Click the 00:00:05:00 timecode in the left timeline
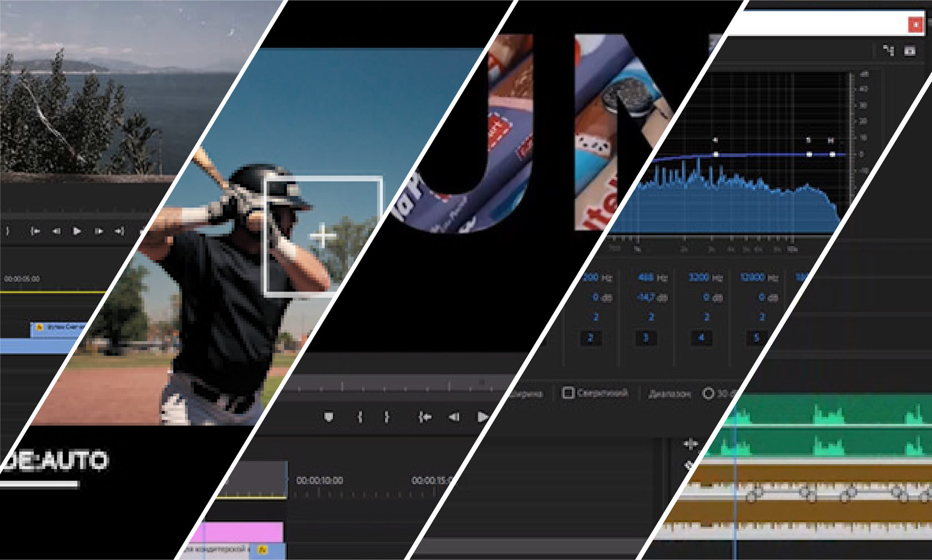 (x=22, y=279)
